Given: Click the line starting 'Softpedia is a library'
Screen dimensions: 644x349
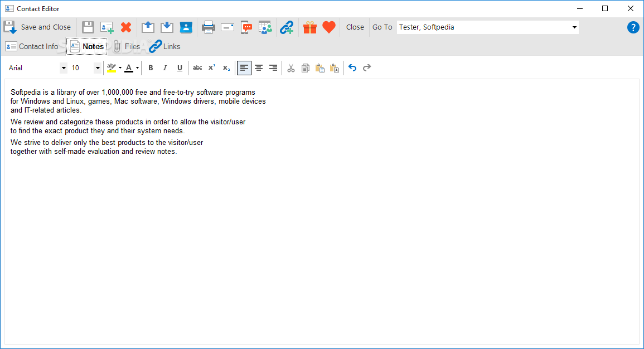Looking at the screenshot, I should (x=133, y=93).
